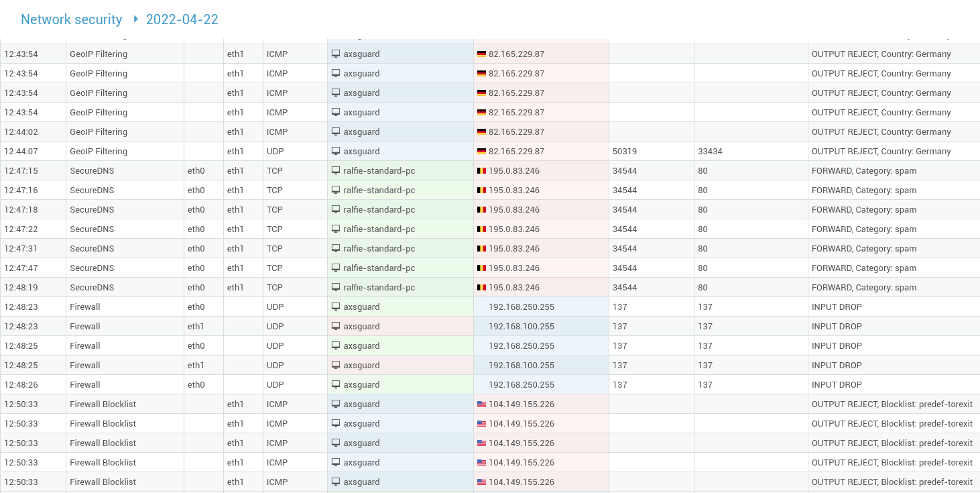Click the broadcast address 192.168.250.255
This screenshot has height=493, width=980.
pyautogui.click(x=522, y=307)
